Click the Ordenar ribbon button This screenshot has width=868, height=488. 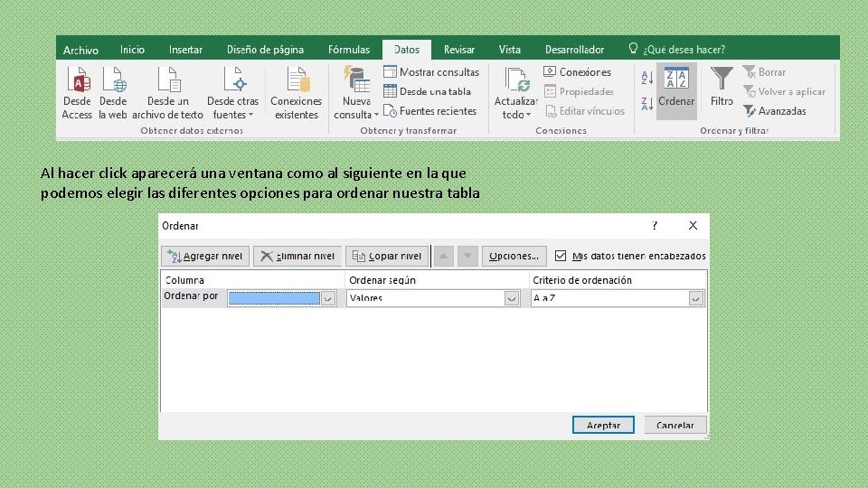(x=676, y=91)
